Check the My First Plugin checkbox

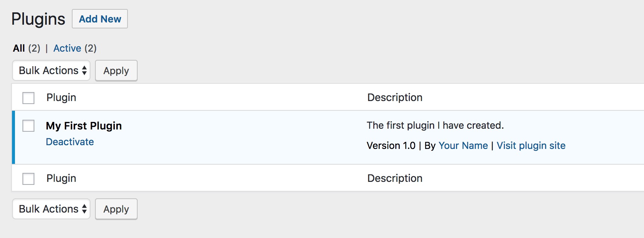tap(28, 126)
